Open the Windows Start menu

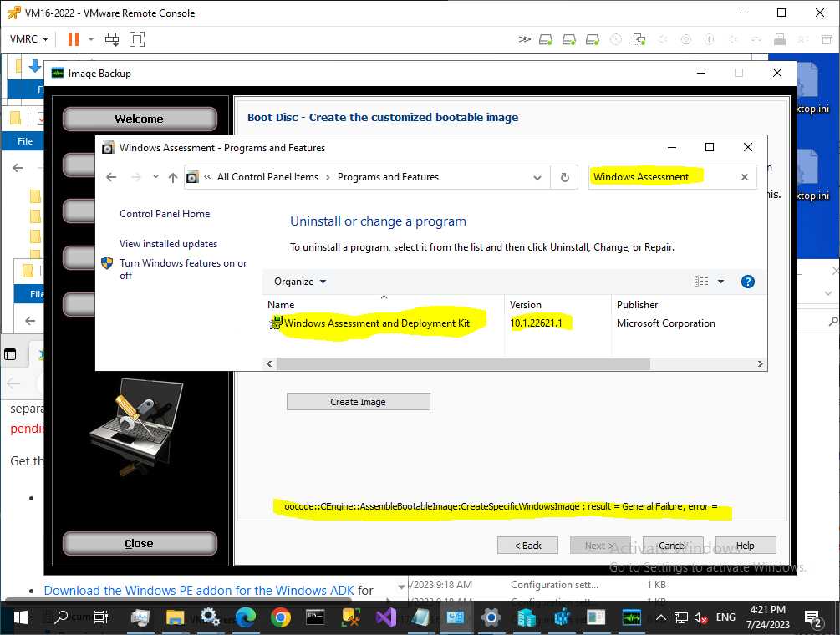pyautogui.click(x=20, y=617)
